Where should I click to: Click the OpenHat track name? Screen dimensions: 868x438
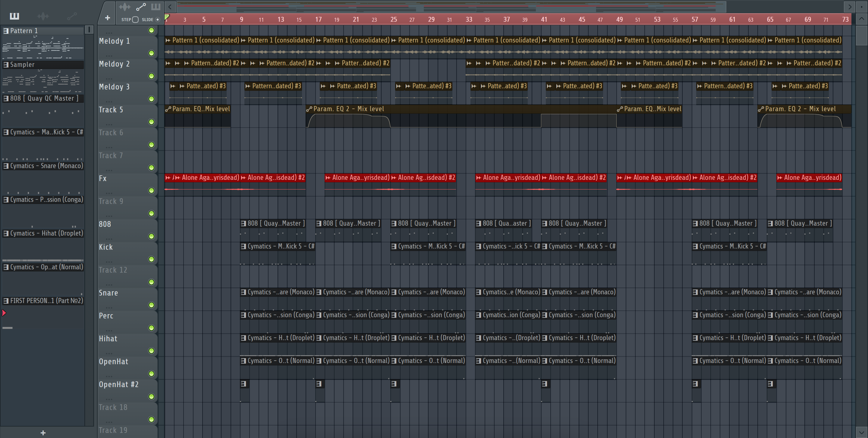(114, 361)
